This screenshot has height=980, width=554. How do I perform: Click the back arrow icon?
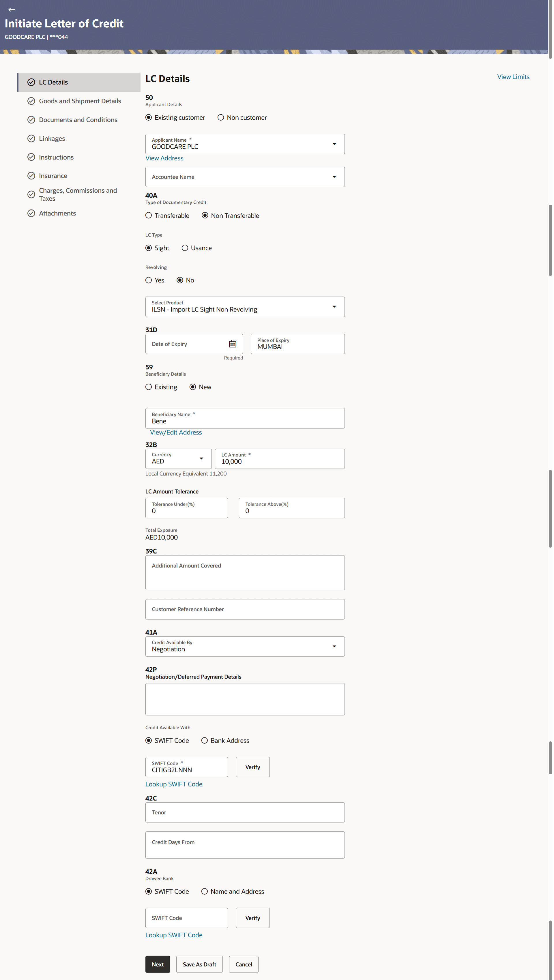pos(12,10)
